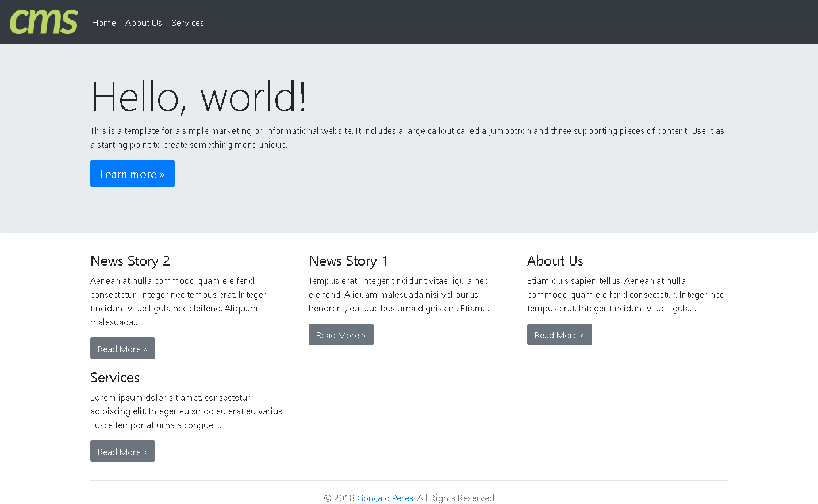Click the green CMS logo
Viewport: 818px width, 504px height.
coord(44,22)
